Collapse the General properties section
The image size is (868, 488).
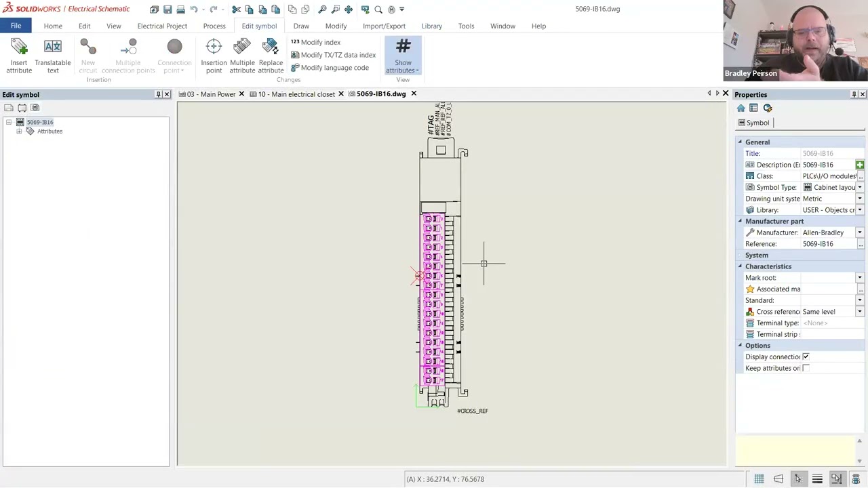pyautogui.click(x=740, y=142)
